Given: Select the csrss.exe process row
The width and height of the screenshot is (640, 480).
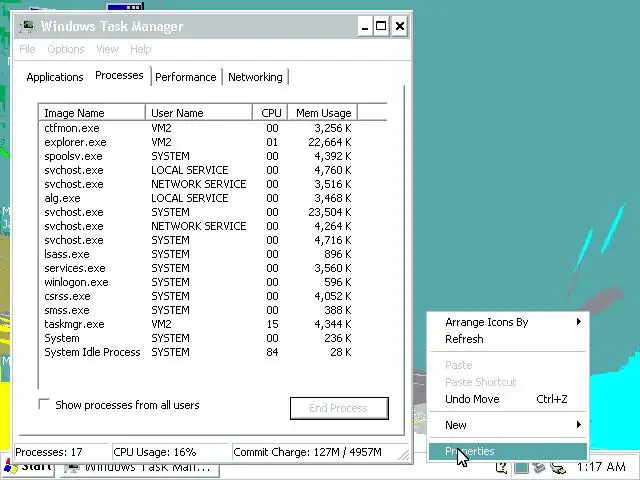Looking at the screenshot, I should (198, 296).
